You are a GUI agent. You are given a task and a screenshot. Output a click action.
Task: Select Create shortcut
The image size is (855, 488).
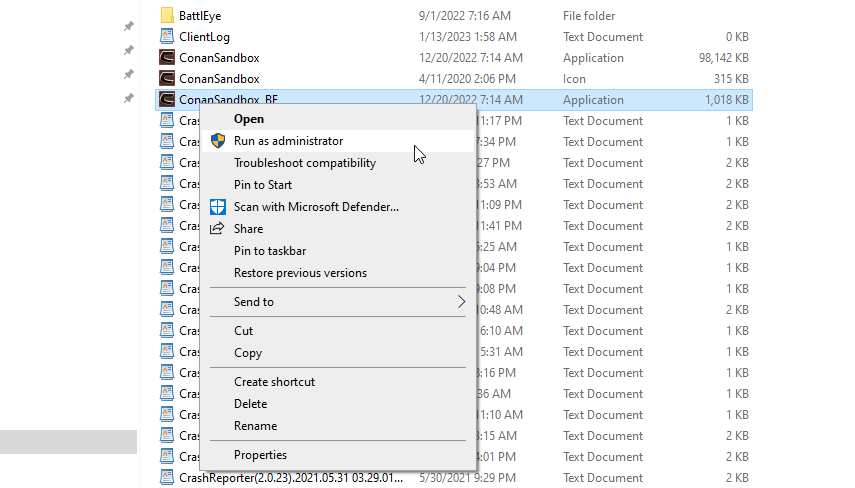[x=274, y=382]
